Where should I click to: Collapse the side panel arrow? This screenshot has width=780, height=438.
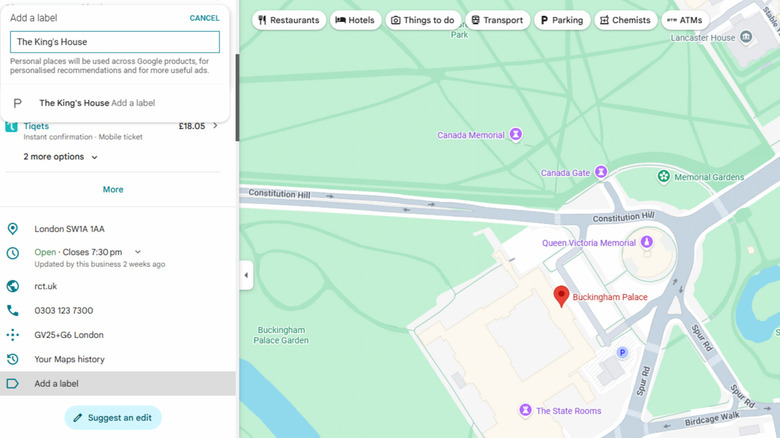pos(246,275)
